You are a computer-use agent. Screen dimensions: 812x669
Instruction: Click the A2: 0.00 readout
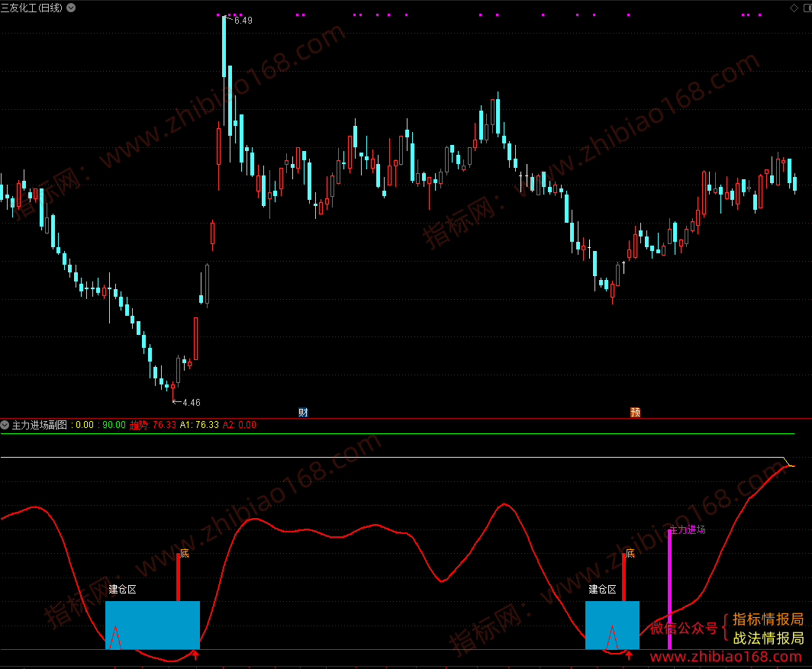[x=240, y=425]
